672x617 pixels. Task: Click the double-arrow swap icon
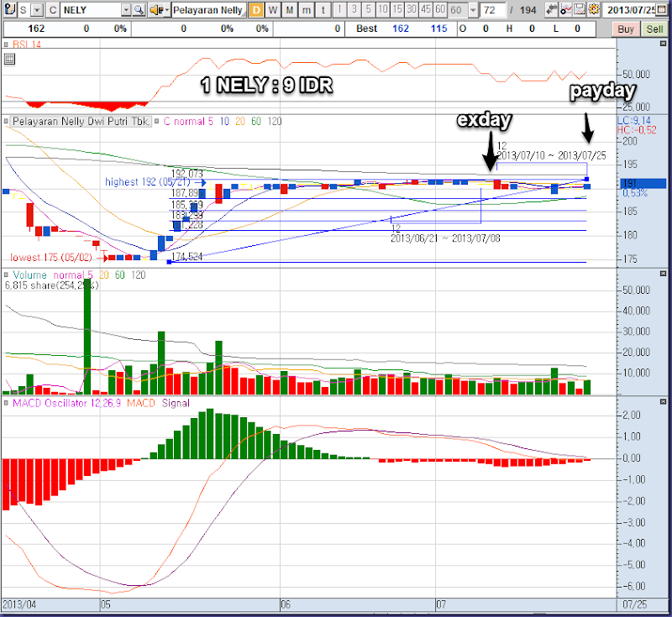552,9
